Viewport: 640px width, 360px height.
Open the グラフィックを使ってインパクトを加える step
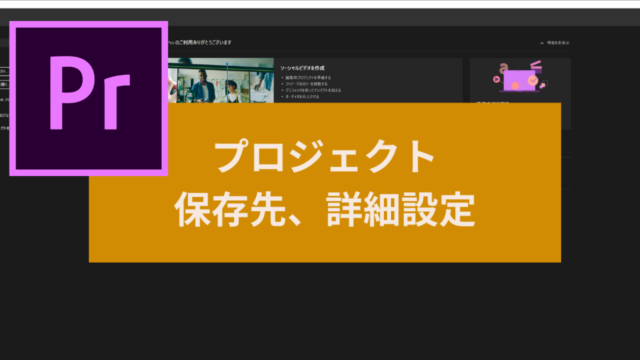click(x=313, y=90)
